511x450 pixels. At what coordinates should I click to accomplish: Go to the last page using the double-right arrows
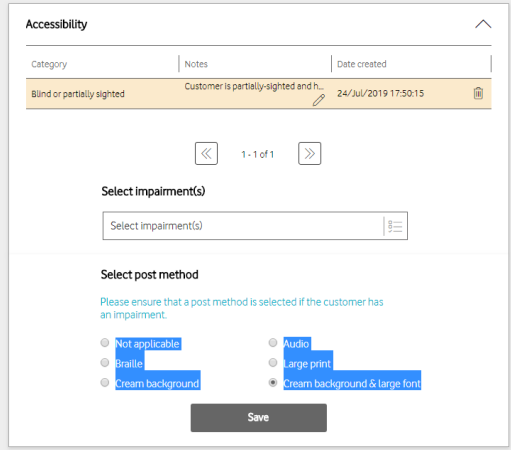310,154
